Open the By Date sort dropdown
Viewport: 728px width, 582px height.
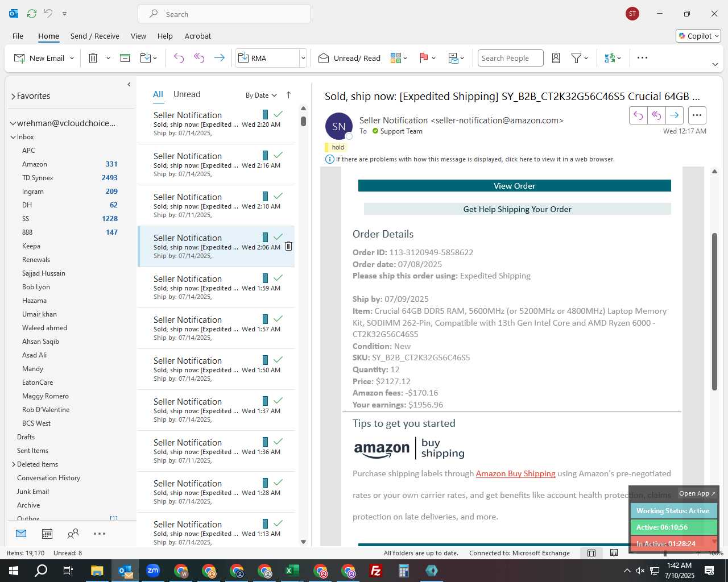tap(261, 95)
